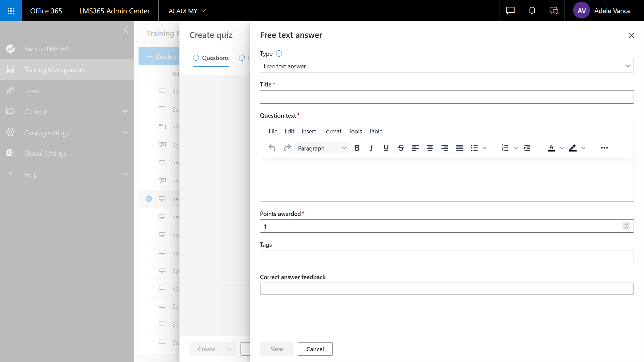
Task: Open the Paragraph style dropdown
Action: click(x=322, y=148)
